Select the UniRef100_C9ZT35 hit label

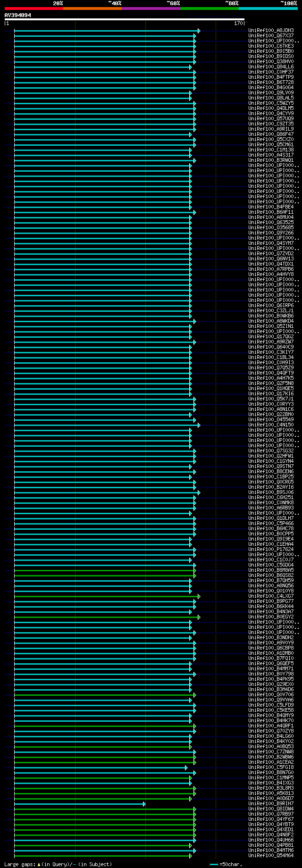[271, 124]
